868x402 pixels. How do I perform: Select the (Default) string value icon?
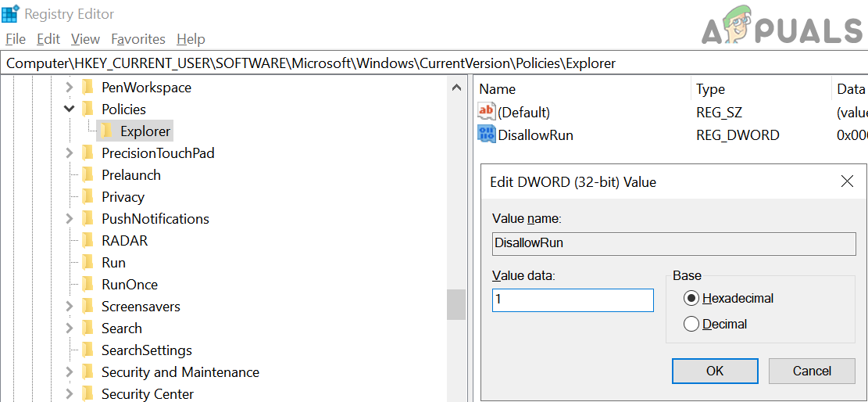486,113
